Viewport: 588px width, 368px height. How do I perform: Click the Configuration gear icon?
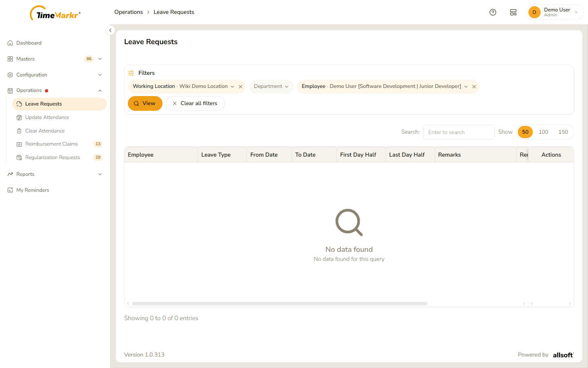click(x=10, y=75)
